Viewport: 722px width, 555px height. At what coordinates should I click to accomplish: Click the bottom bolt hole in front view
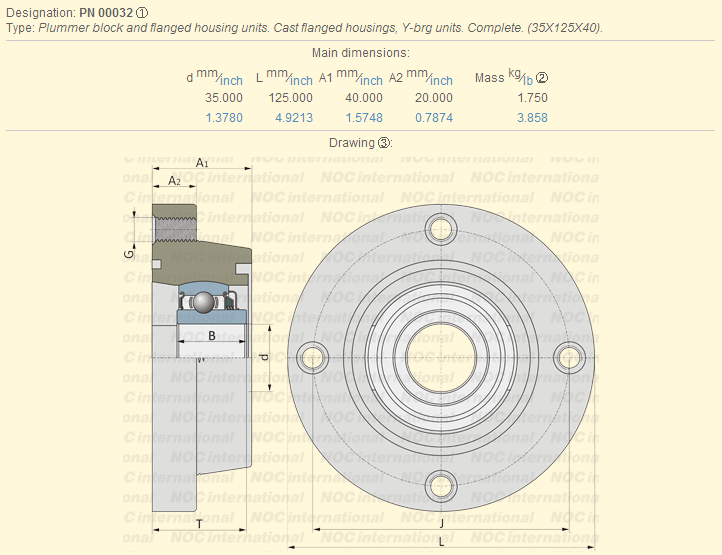(x=441, y=486)
